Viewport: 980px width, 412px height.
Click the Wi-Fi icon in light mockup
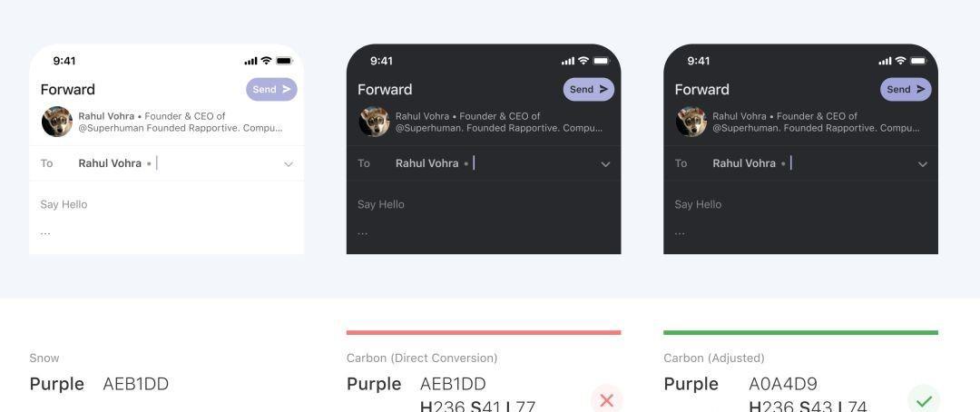pos(266,61)
